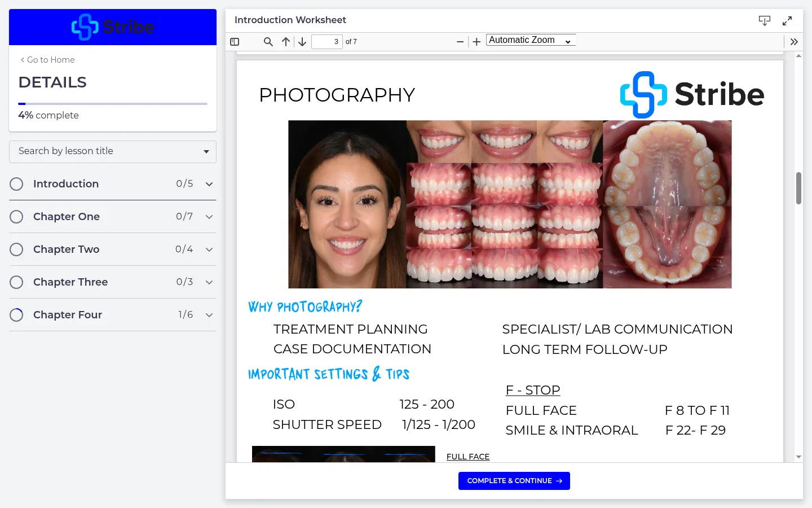Image resolution: width=812 pixels, height=508 pixels.
Task: Expand the Chapter Four chevron
Action: coord(209,315)
